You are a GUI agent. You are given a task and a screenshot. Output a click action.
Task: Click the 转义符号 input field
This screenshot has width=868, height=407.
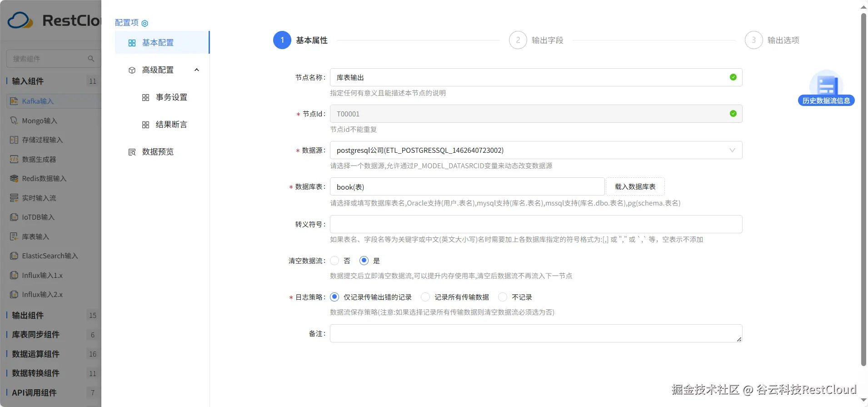tap(536, 224)
